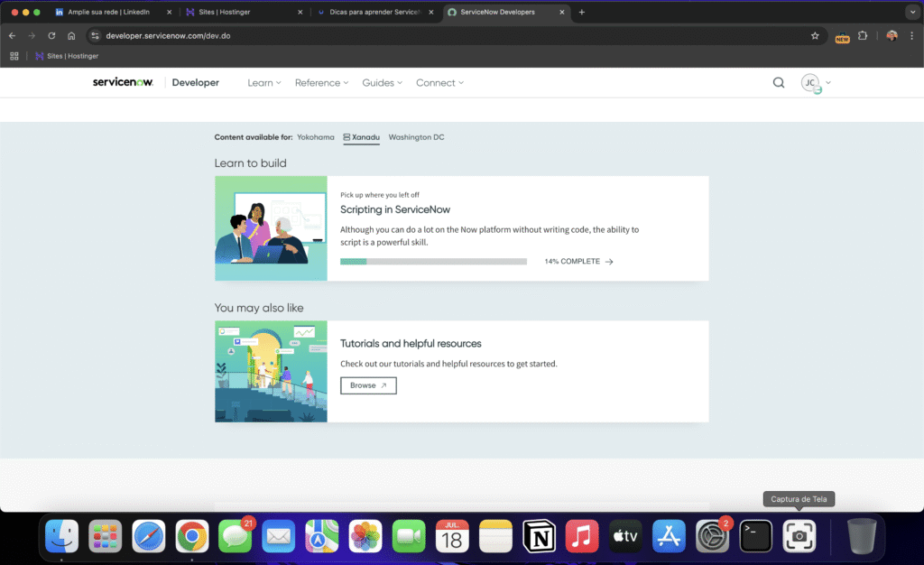Screen dimensions: 924x565
Task: Go back with the browser back arrow
Action: click(x=13, y=36)
